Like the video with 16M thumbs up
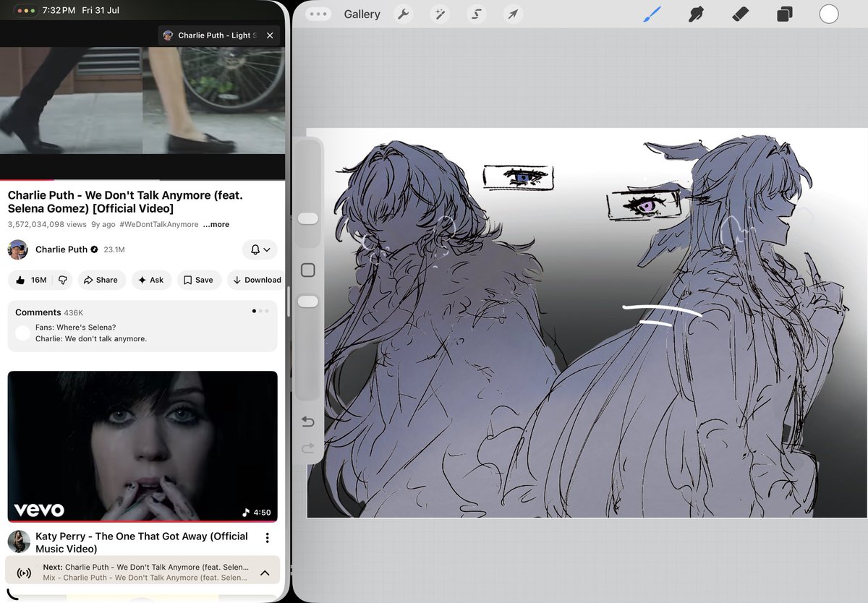Viewport: 868px width, 603px height. 31,280
